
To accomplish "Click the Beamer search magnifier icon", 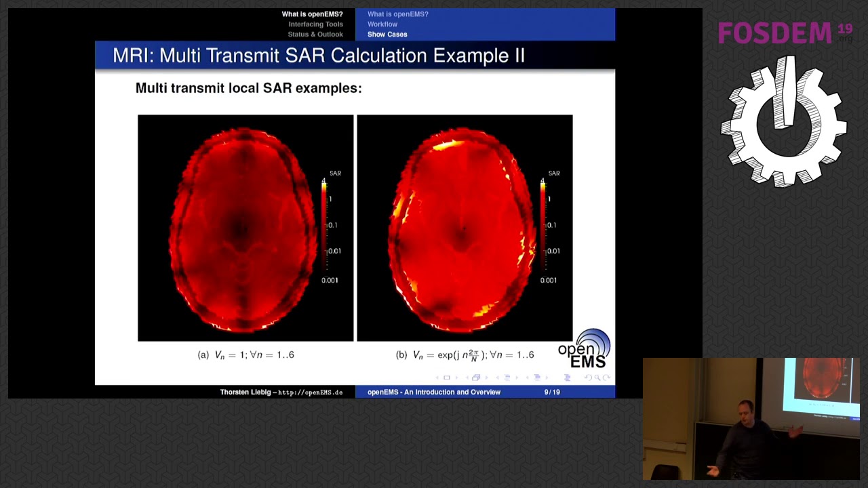I will 597,378.
